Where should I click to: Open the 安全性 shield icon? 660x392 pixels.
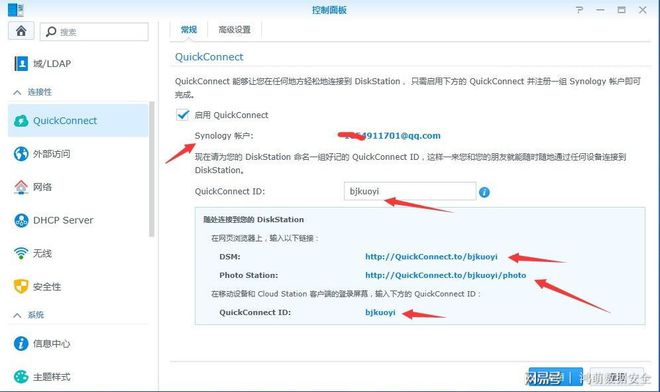21,287
